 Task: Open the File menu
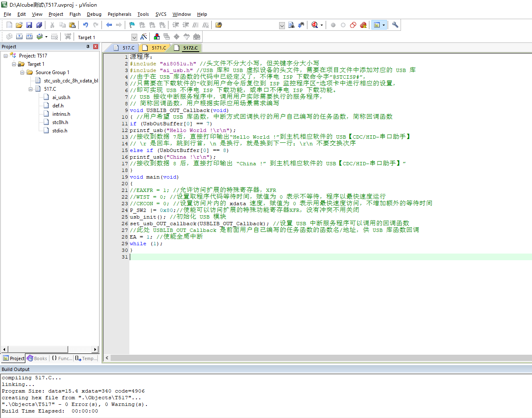[7, 14]
